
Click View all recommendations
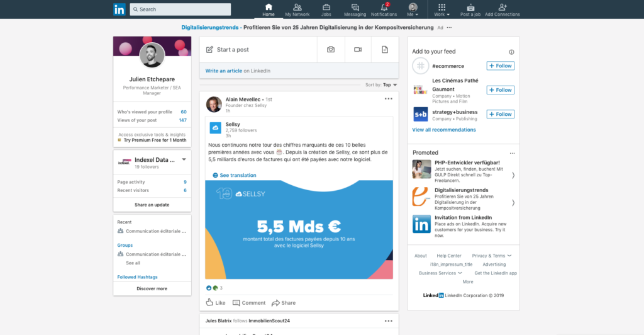pyautogui.click(x=444, y=130)
